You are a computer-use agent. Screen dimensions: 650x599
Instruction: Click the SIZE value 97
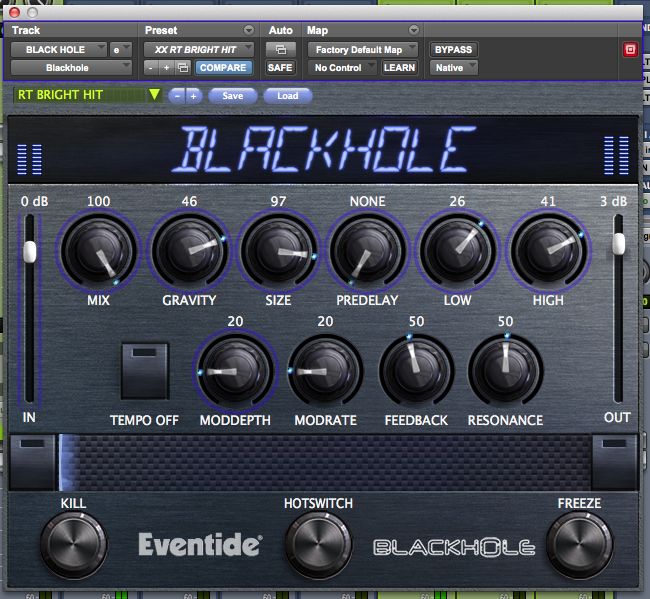click(x=278, y=201)
